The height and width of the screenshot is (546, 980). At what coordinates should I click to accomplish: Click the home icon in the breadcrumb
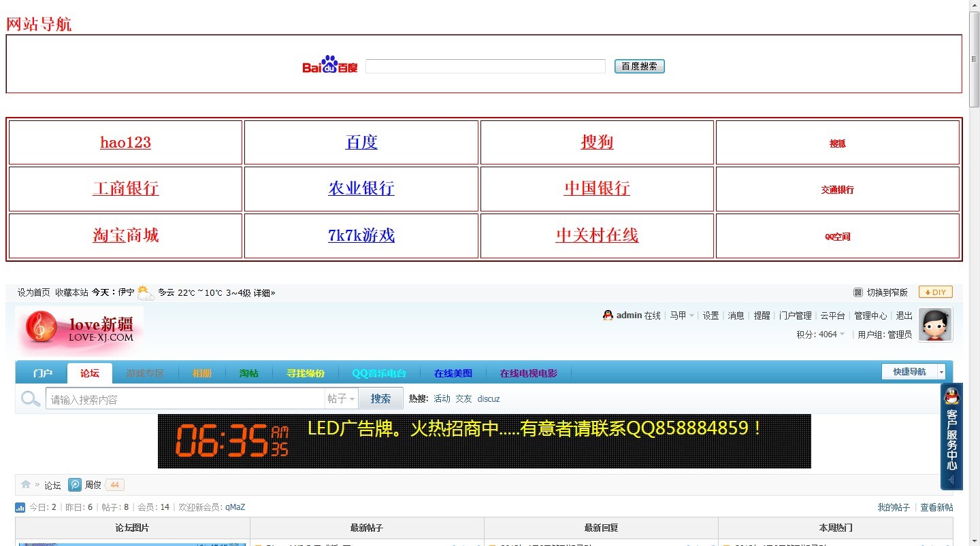[x=24, y=484]
